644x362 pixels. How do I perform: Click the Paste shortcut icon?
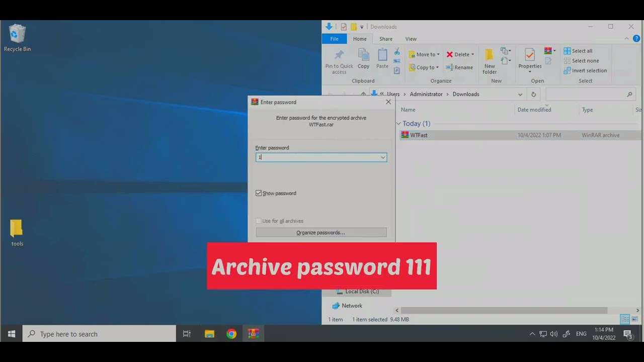pos(397,70)
